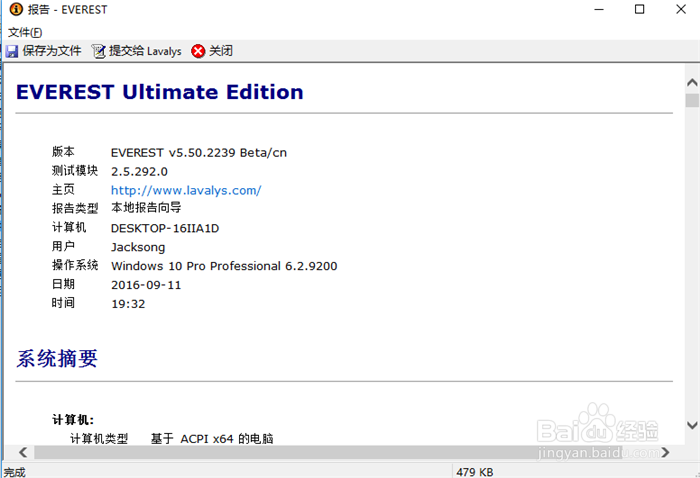
Task: Open the 文件(F) menu
Action: tap(25, 32)
